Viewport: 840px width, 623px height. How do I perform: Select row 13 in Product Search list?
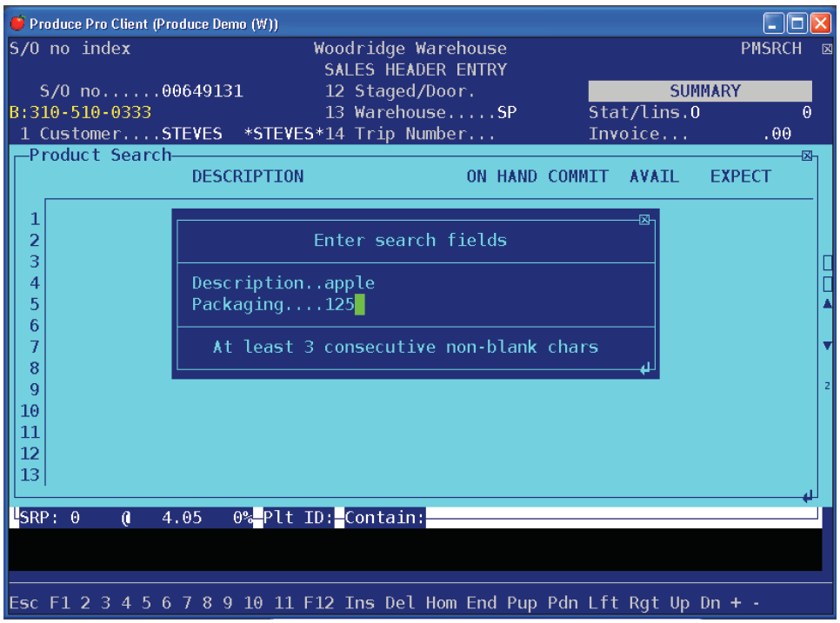click(x=30, y=474)
